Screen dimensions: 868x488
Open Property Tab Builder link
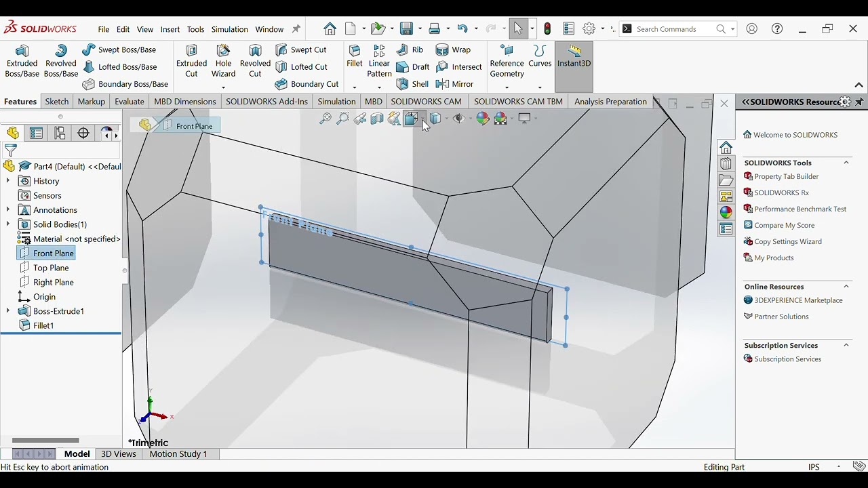(787, 177)
